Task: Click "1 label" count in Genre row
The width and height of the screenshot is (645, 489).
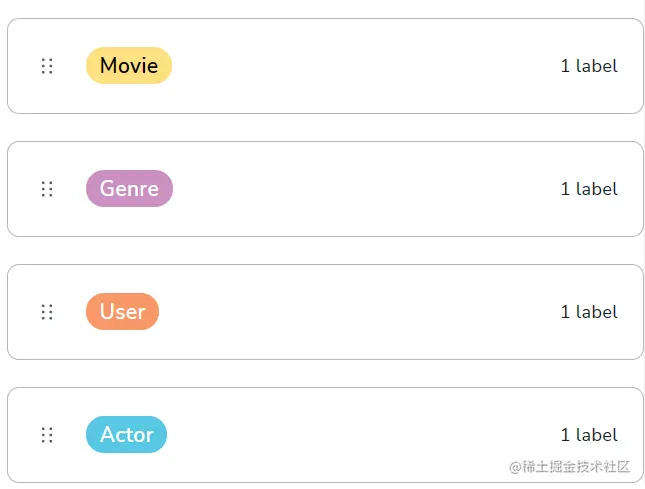Action: pos(589,189)
